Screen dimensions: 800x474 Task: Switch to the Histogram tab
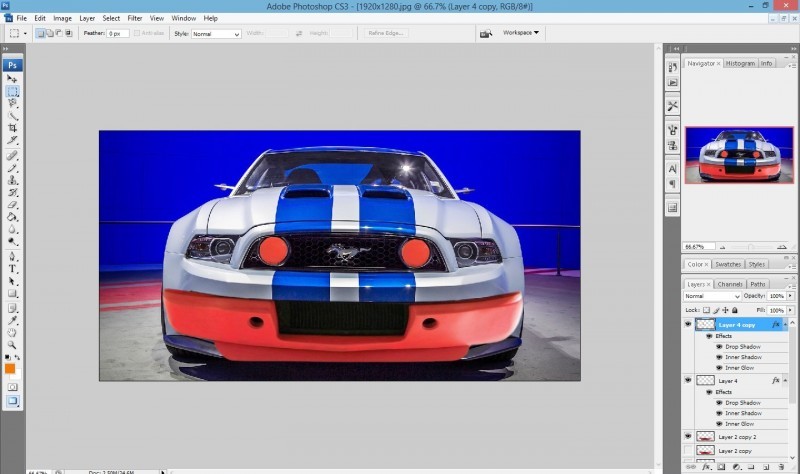click(x=740, y=63)
